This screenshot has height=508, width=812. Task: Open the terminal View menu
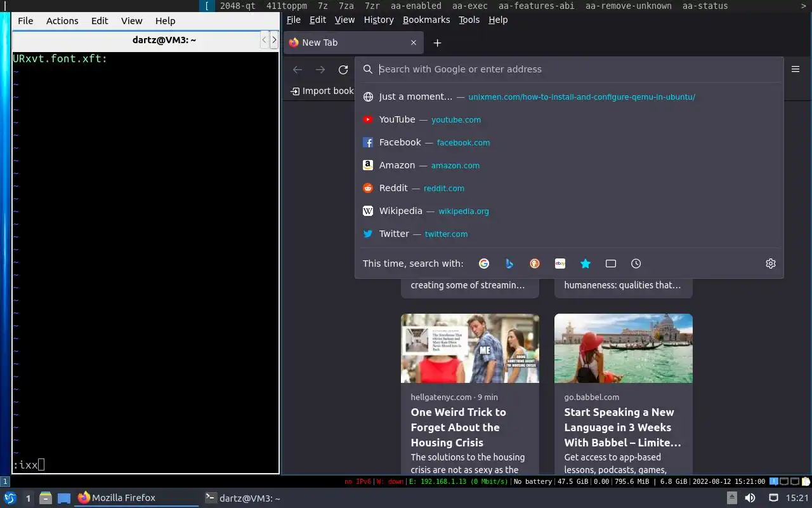132,20
